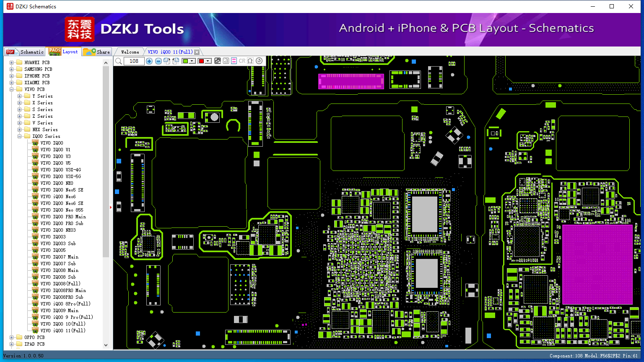The image size is (644, 362).
Task: Close the VIVO iQOO 11(Full) tab
Action: (x=197, y=52)
